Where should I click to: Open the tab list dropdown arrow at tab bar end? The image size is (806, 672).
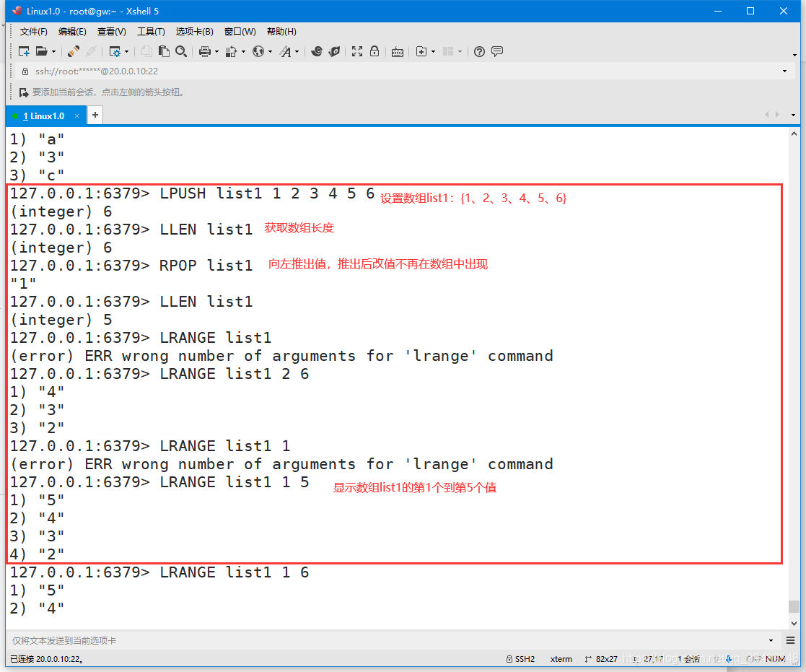(793, 115)
